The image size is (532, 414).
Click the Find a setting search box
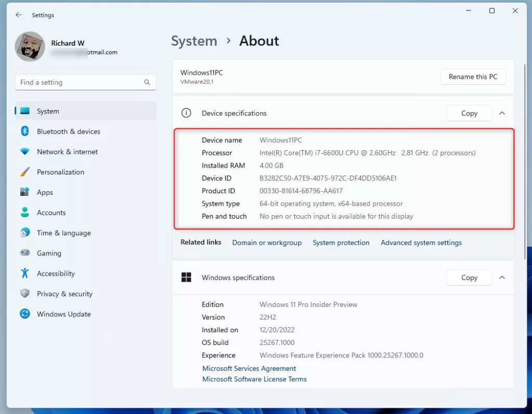click(86, 83)
